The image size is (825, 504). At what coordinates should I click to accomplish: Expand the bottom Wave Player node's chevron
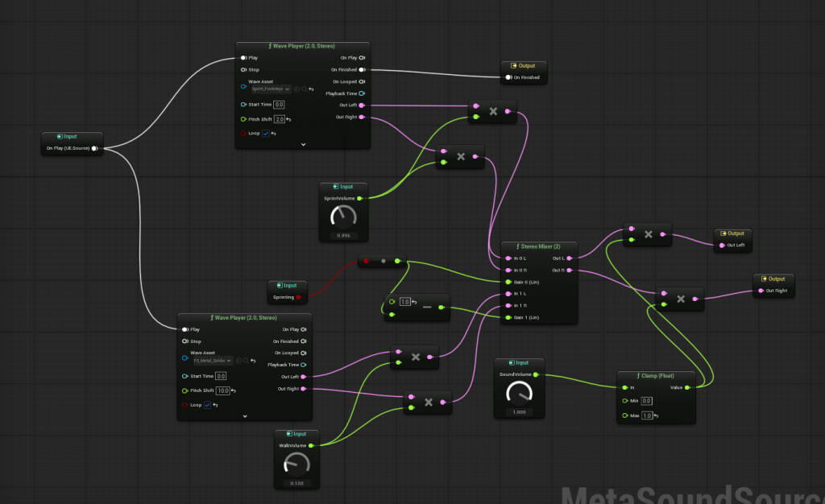(x=244, y=416)
